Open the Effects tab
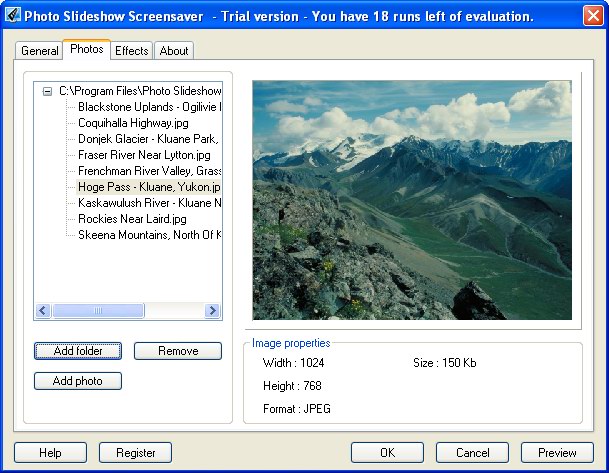This screenshot has width=609, height=473. point(131,51)
